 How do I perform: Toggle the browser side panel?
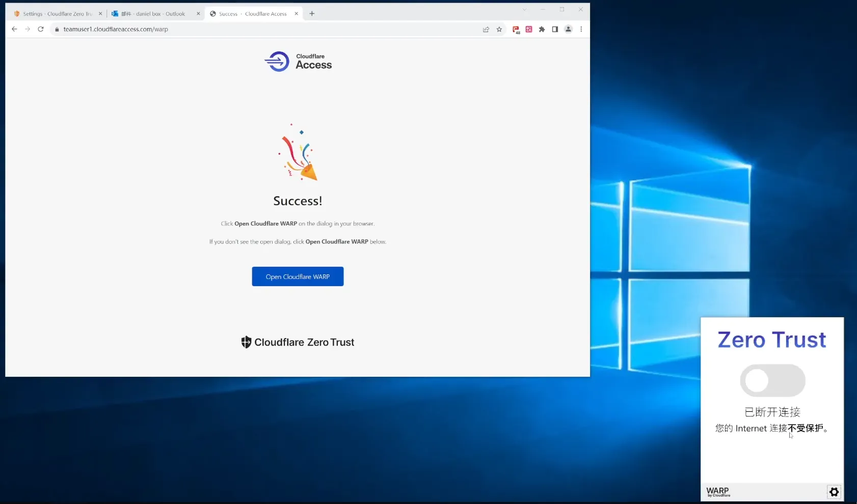[x=555, y=29]
